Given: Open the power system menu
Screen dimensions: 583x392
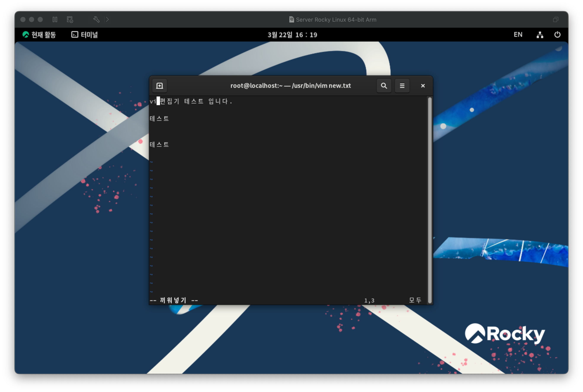Looking at the screenshot, I should click(557, 35).
